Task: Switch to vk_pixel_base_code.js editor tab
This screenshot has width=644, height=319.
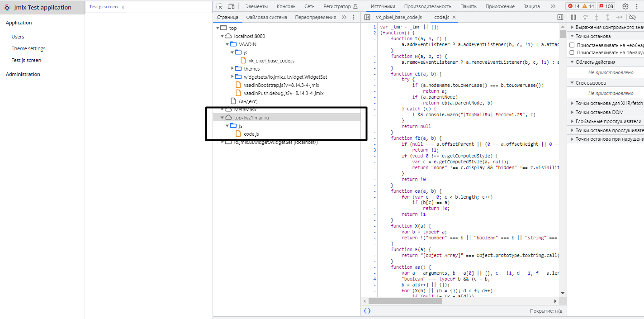Action: pos(399,17)
